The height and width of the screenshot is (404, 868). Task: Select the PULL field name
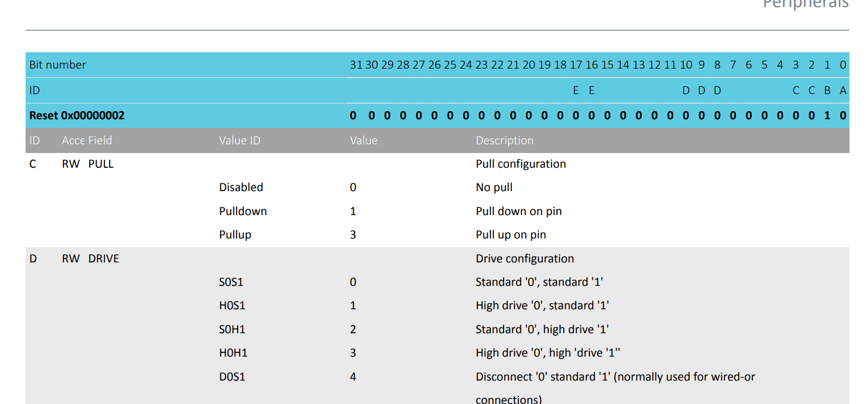(x=101, y=164)
